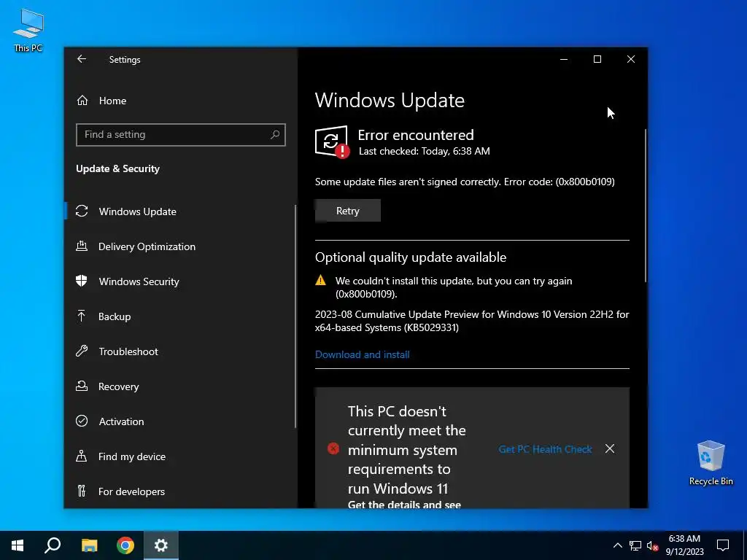
Task: Open File Explorer from taskbar
Action: 89,545
